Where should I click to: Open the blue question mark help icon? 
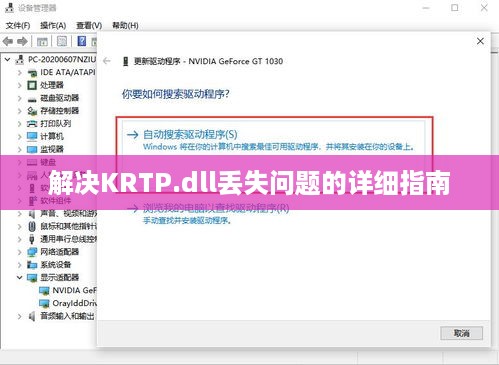(x=82, y=41)
